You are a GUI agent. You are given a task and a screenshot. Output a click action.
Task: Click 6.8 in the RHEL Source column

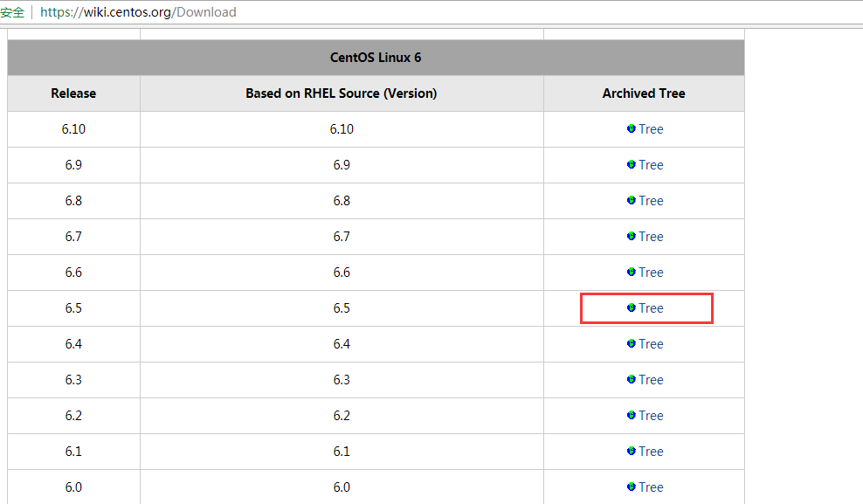(342, 201)
